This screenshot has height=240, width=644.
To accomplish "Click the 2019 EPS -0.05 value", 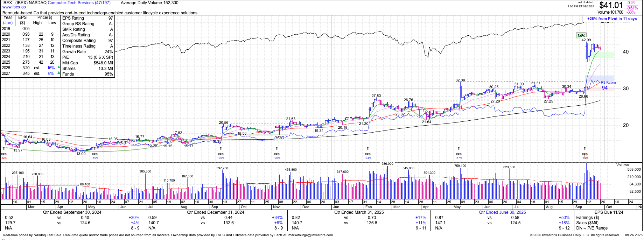I will 25,29.
